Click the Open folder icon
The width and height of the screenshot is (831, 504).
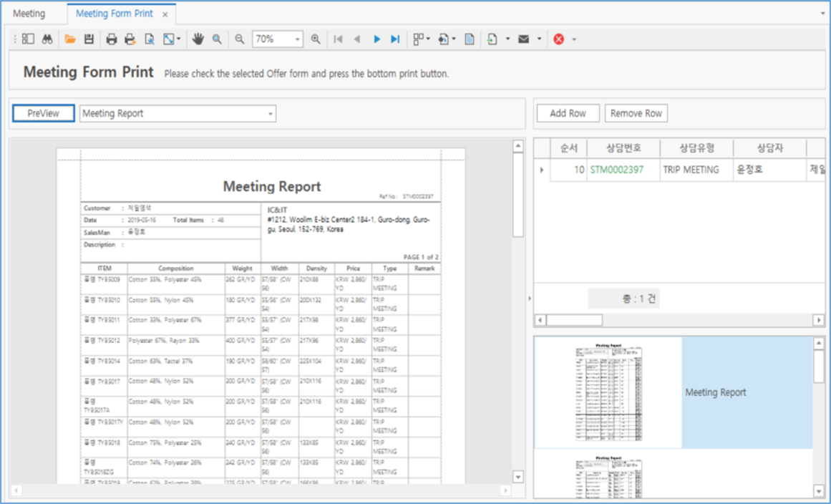69,39
